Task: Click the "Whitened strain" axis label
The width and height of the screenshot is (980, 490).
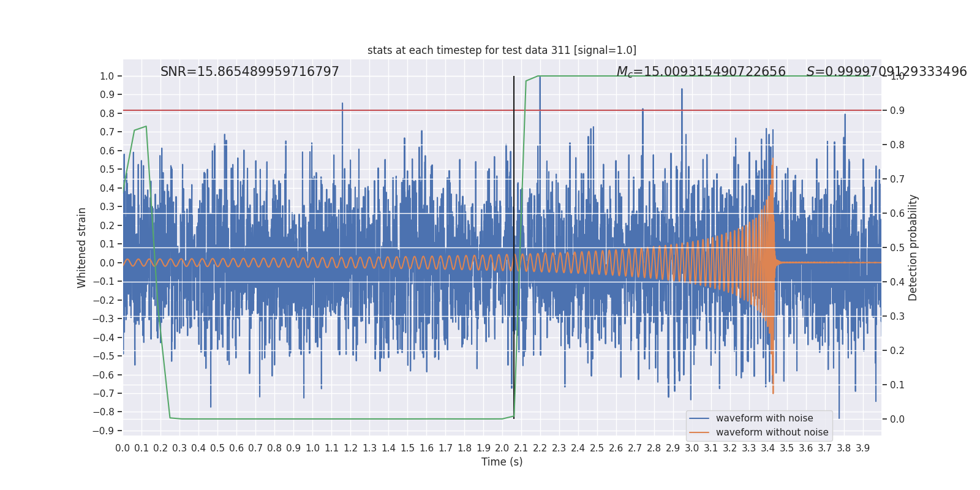Action: click(x=82, y=247)
